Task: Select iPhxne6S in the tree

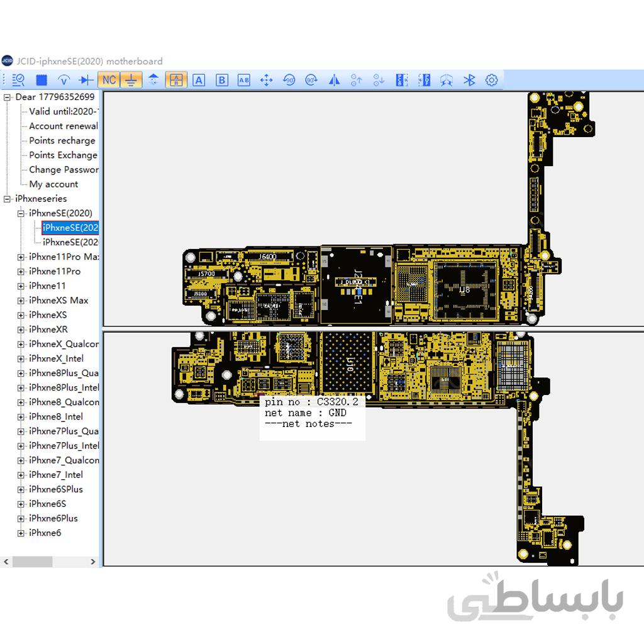Action: [48, 504]
